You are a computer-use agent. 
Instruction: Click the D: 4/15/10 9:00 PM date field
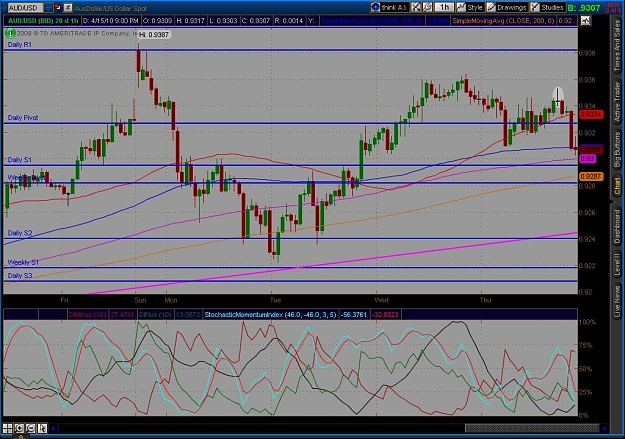click(x=110, y=20)
